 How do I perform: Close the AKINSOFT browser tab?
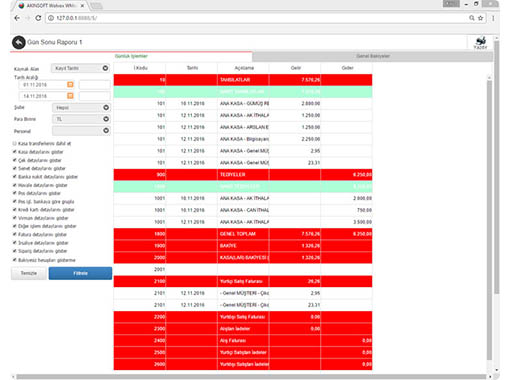point(82,6)
